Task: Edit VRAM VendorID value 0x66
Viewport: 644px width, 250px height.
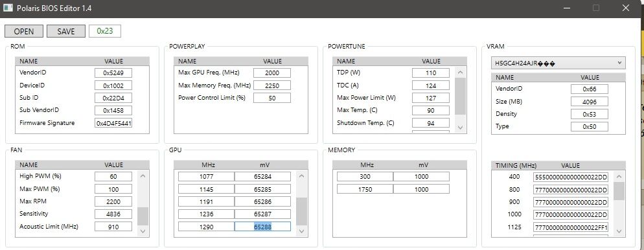Action: [590, 89]
